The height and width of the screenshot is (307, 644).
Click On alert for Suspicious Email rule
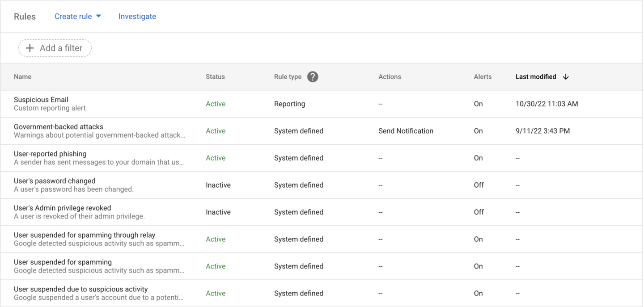[x=478, y=104]
